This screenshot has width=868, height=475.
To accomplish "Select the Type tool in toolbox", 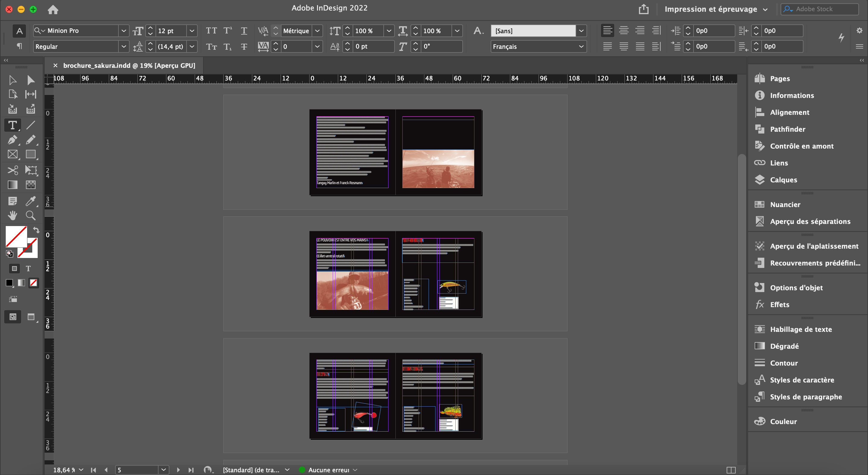I will click(12, 125).
